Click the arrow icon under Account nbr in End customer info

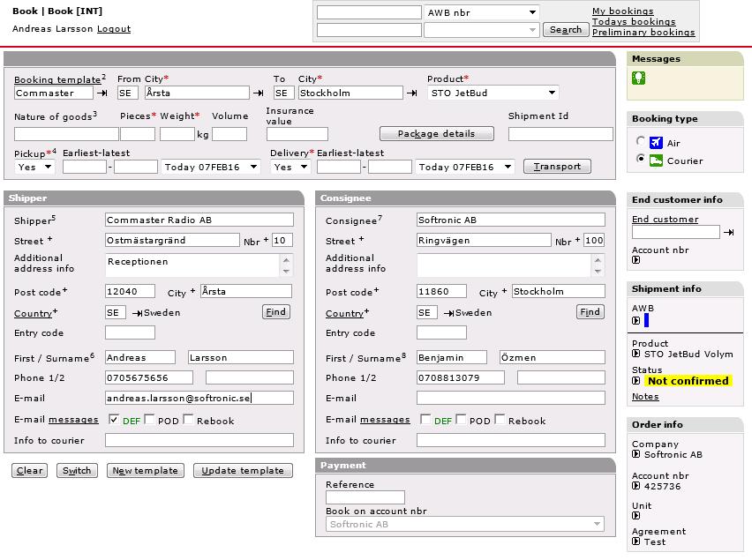pyautogui.click(x=636, y=260)
